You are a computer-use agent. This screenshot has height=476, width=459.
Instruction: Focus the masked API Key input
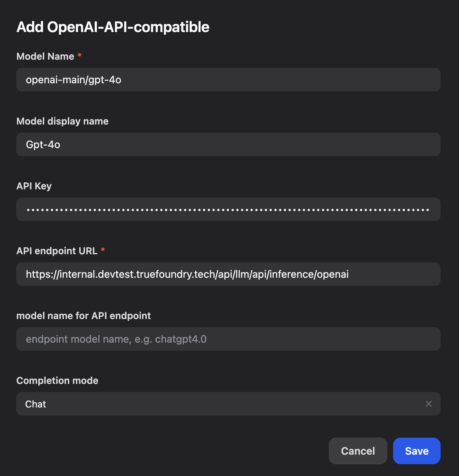[228, 209]
